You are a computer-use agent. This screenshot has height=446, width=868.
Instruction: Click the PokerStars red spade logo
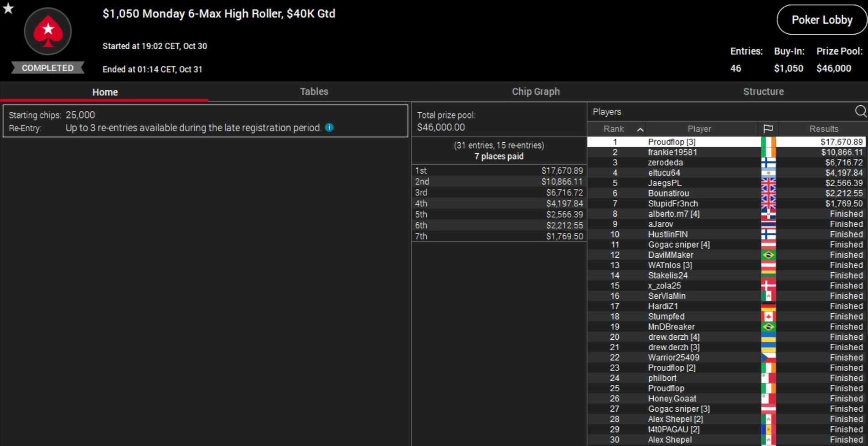point(48,31)
